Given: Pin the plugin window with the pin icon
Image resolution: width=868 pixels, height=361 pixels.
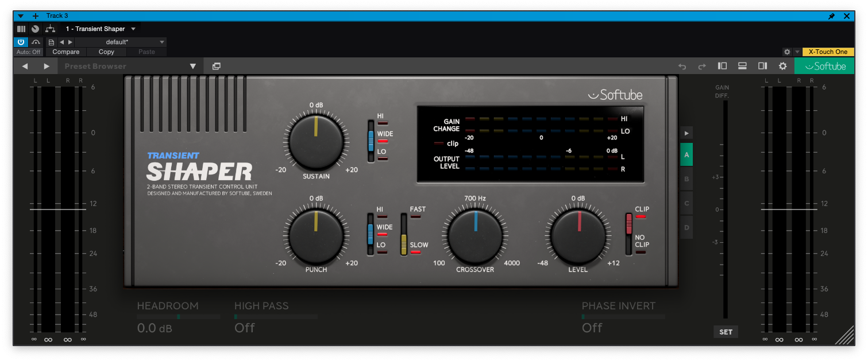Looking at the screenshot, I should [x=831, y=16].
